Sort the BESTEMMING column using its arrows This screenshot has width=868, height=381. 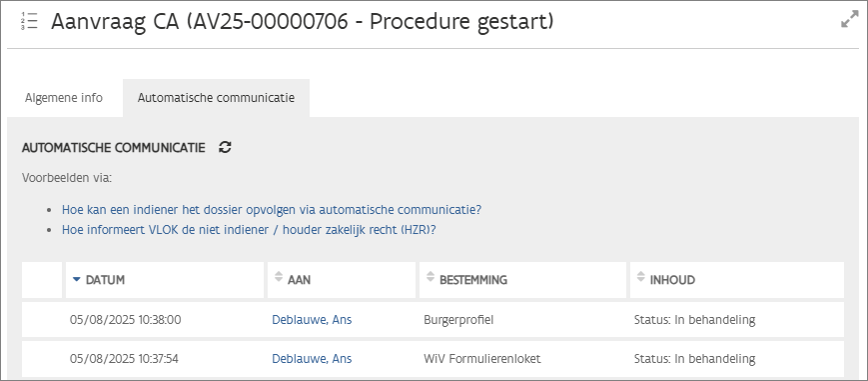(431, 276)
